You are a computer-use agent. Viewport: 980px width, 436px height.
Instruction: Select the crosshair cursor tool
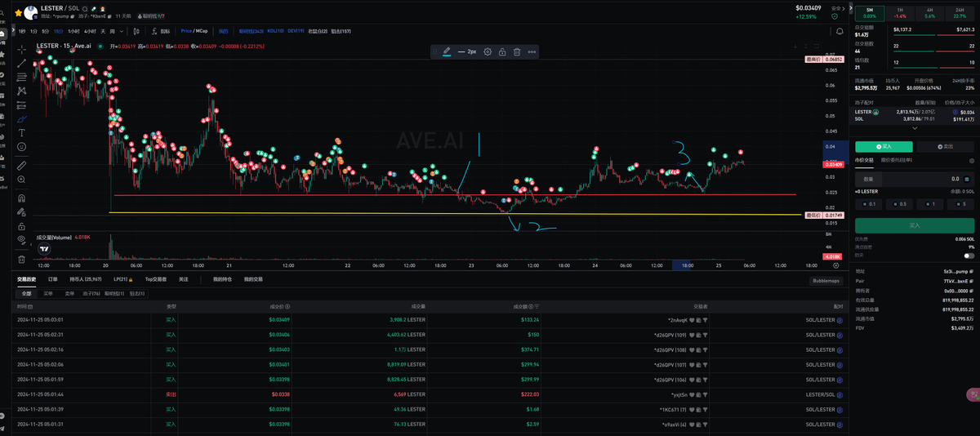pyautogui.click(x=22, y=49)
